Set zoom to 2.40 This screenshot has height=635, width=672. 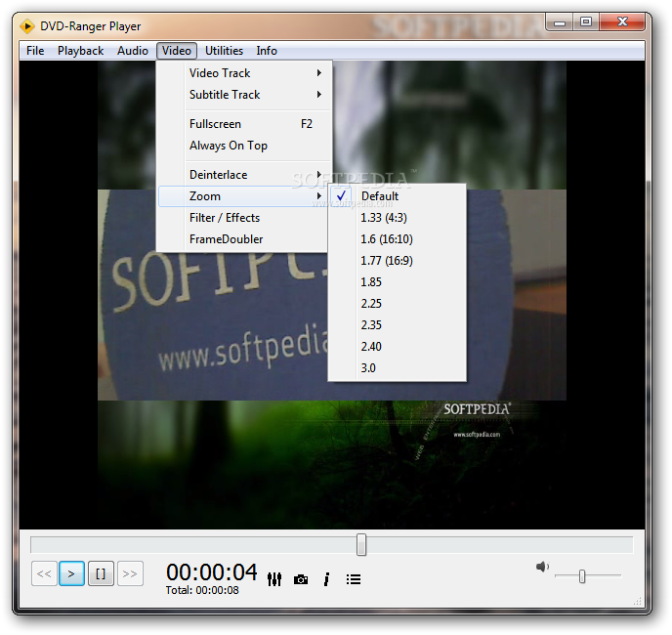(x=397, y=346)
